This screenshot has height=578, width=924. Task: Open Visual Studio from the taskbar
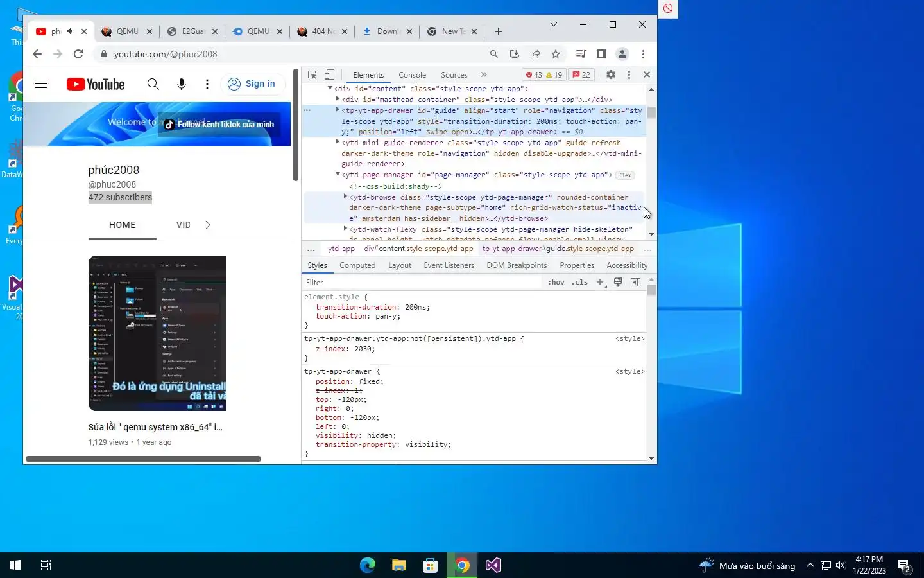tap(493, 565)
